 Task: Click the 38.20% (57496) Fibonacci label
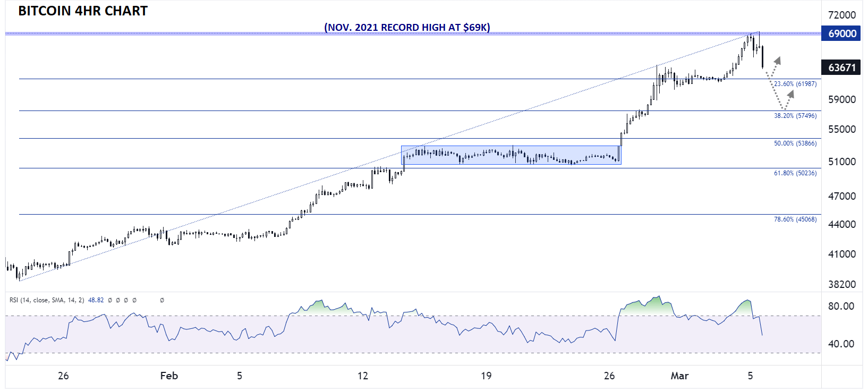[x=795, y=116]
